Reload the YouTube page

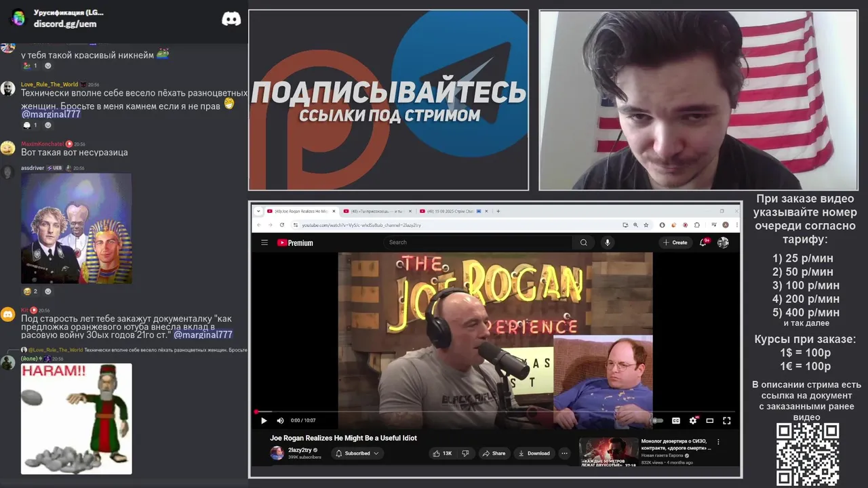pos(281,225)
